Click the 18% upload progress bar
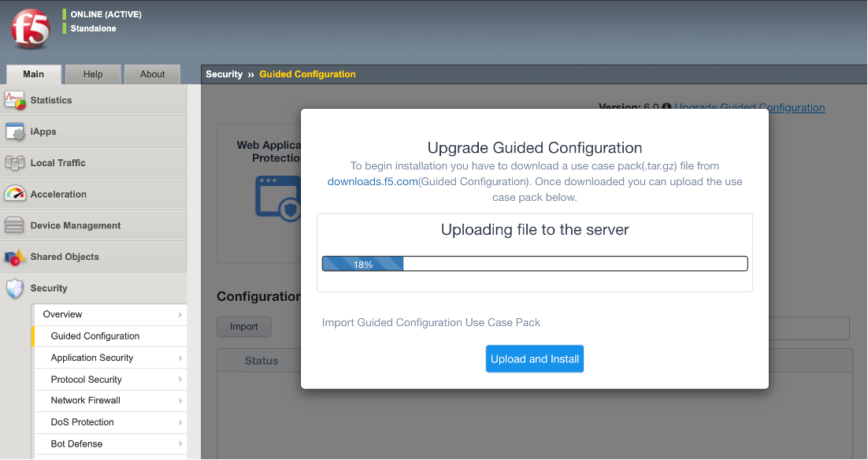Viewport: 868px width, 460px height. tap(535, 264)
